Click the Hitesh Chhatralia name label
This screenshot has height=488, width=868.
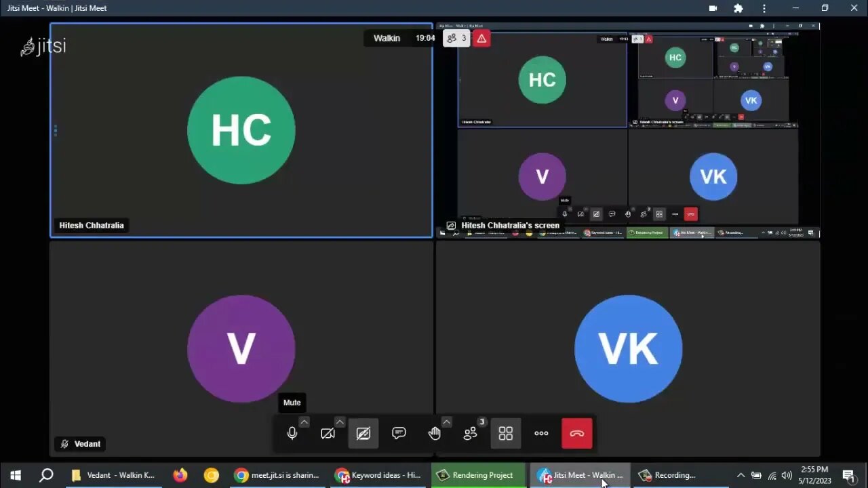pyautogui.click(x=92, y=225)
